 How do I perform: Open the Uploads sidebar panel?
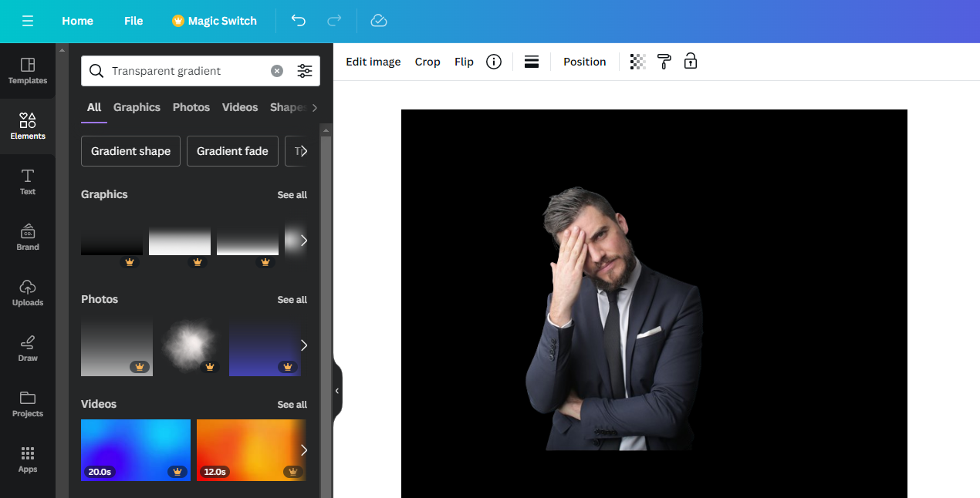click(x=28, y=293)
